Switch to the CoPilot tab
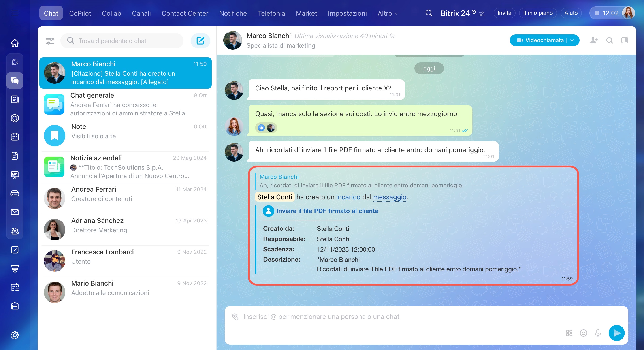Viewport: 644px width, 350px height. point(80,13)
